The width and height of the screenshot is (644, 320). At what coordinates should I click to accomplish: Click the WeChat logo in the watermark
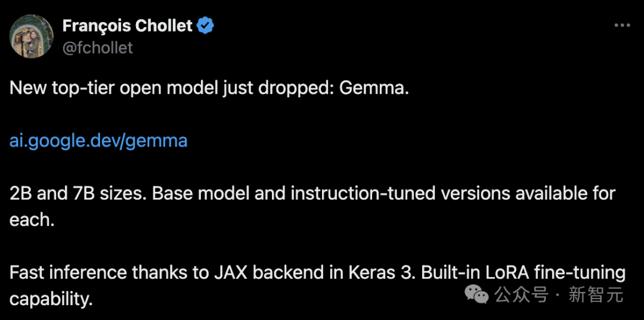(x=478, y=293)
